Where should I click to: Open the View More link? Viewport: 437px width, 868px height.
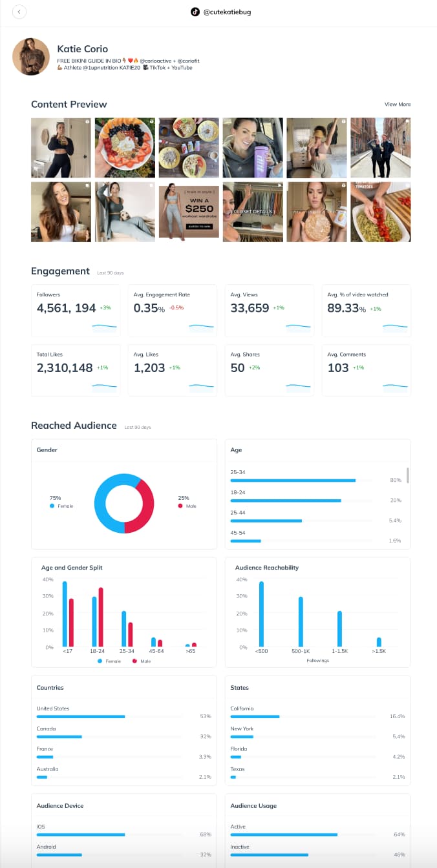(397, 105)
